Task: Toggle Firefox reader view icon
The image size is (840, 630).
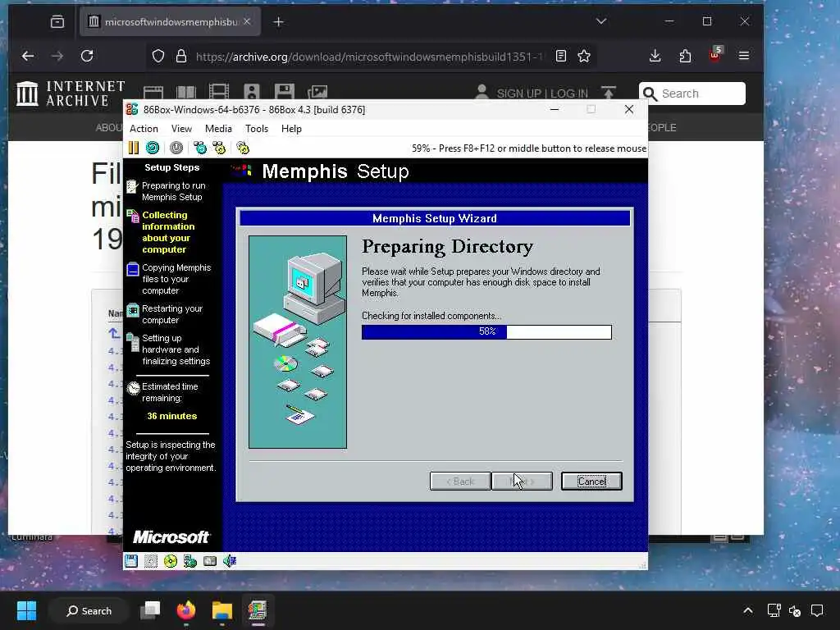Action: [561, 57]
